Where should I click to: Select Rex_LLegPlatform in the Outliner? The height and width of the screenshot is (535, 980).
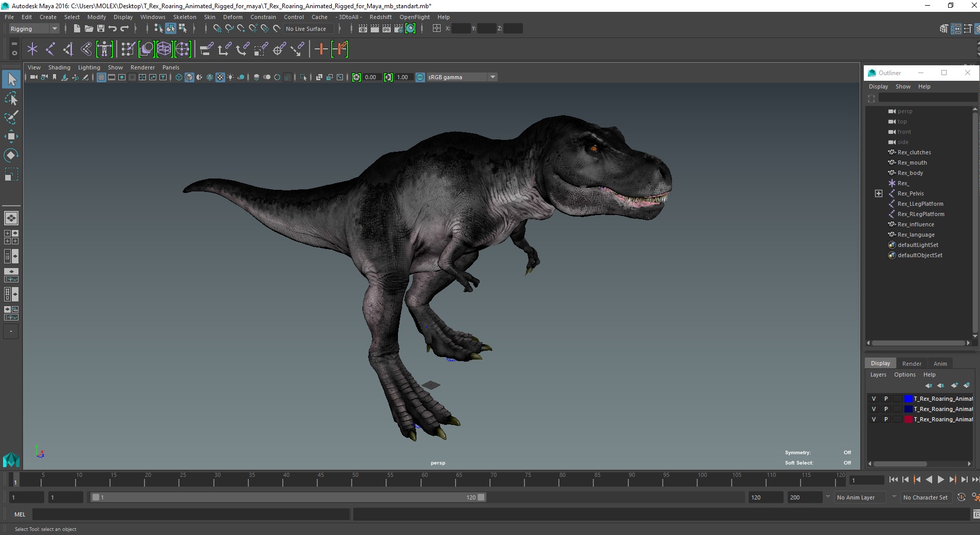[x=920, y=204]
